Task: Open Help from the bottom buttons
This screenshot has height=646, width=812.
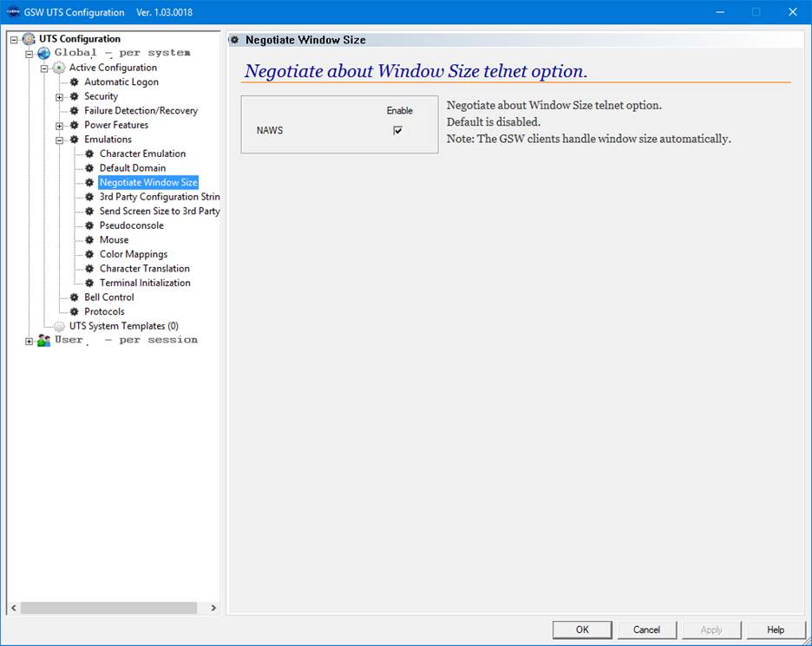Action: click(776, 630)
